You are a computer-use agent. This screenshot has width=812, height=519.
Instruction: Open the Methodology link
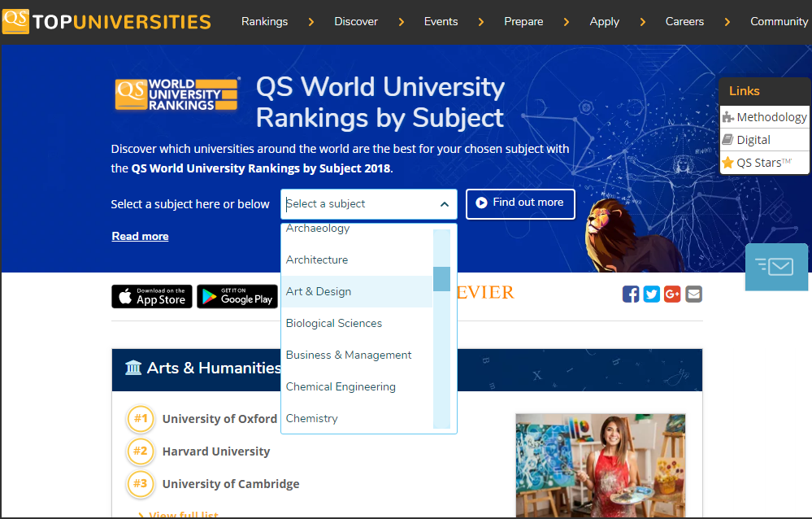(x=764, y=117)
